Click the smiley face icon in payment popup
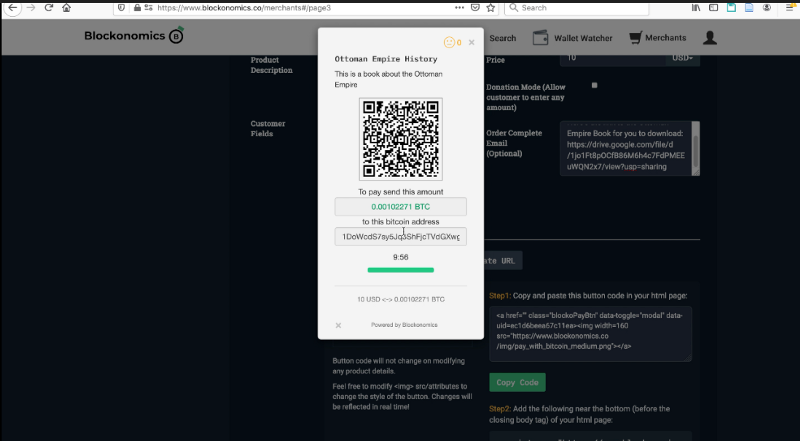The width and height of the screenshot is (800, 441). 449,42
